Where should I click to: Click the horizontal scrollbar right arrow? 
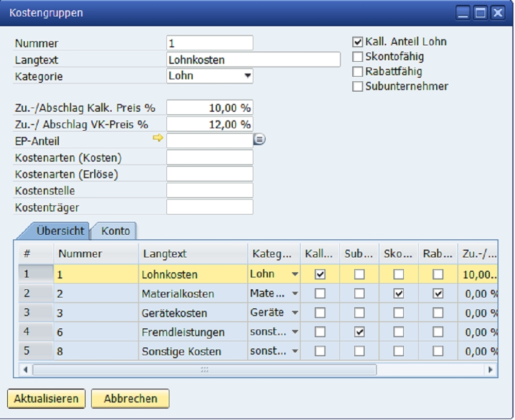tap(491, 370)
